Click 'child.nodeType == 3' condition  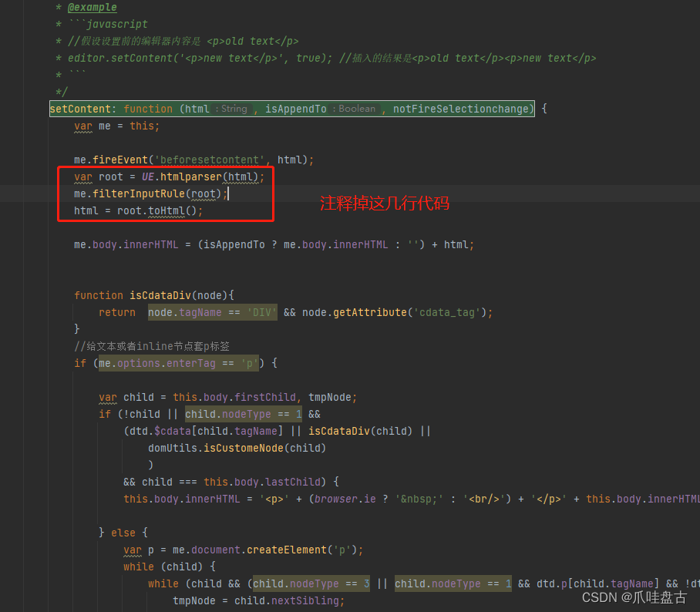tap(311, 584)
